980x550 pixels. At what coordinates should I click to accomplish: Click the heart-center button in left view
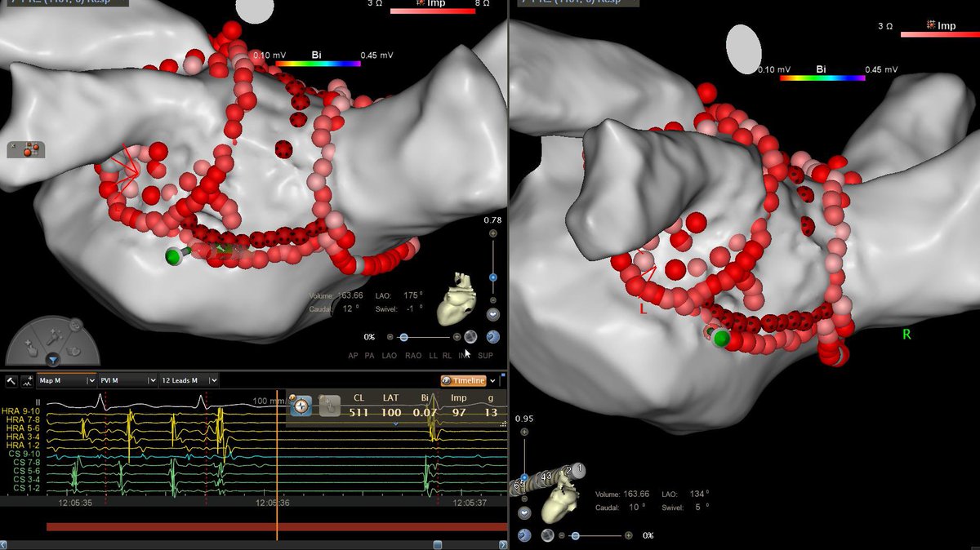[492, 314]
